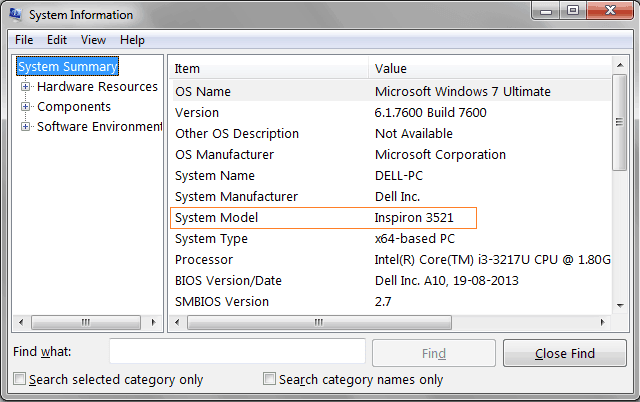Screen dimensions: 640x402
Task: Select the OS Manufacturer row
Action: [391, 155]
